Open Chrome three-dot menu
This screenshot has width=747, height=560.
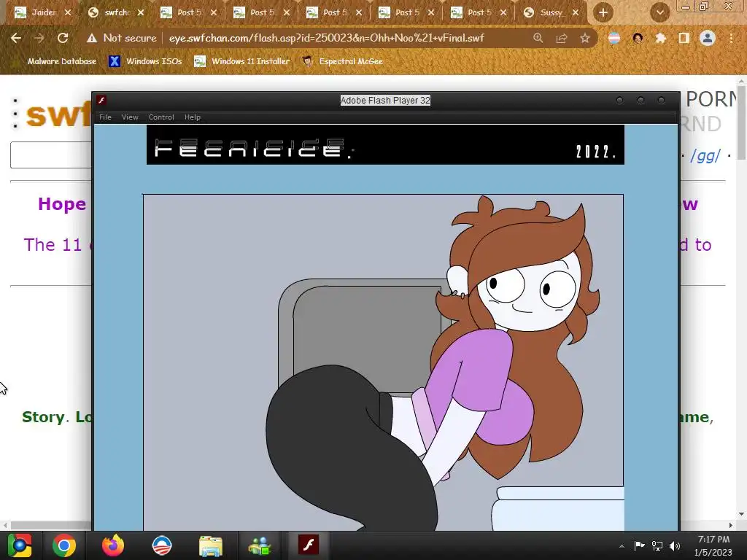click(731, 38)
